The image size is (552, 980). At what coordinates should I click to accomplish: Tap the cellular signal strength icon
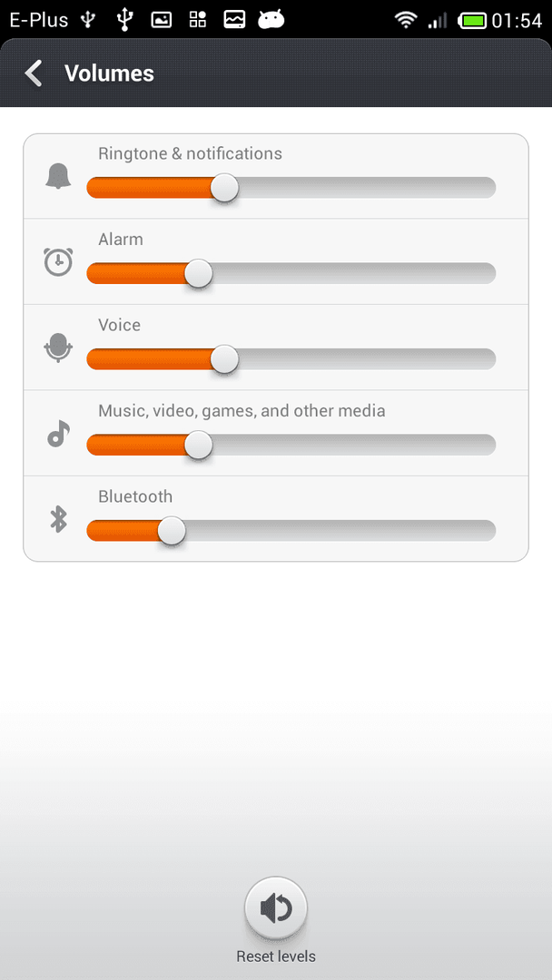pos(438,21)
